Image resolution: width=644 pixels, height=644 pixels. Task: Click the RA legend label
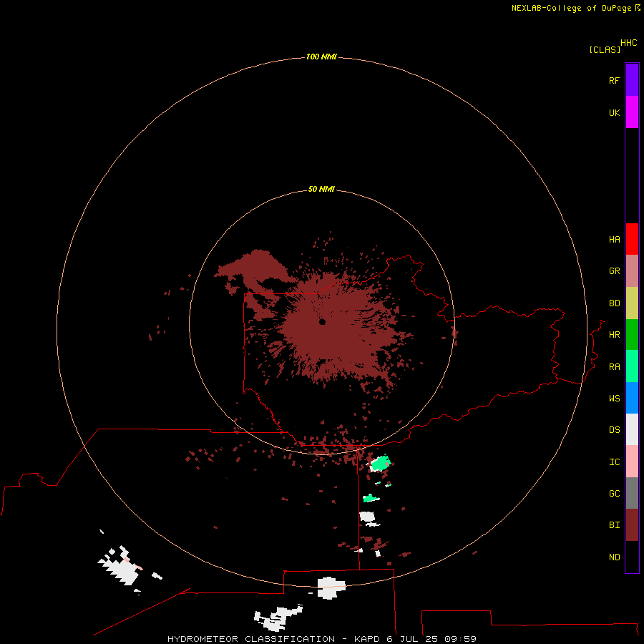click(x=614, y=367)
